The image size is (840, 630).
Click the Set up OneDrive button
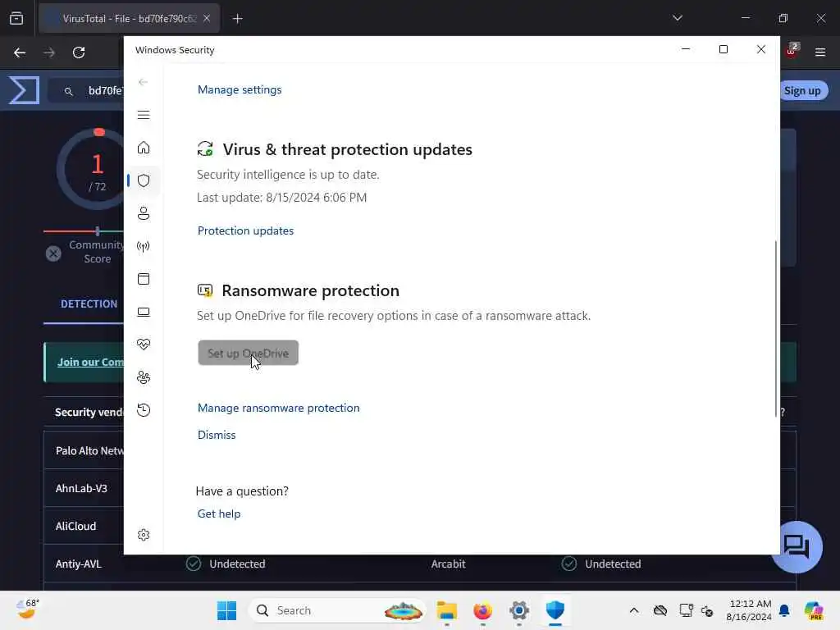[248, 353]
